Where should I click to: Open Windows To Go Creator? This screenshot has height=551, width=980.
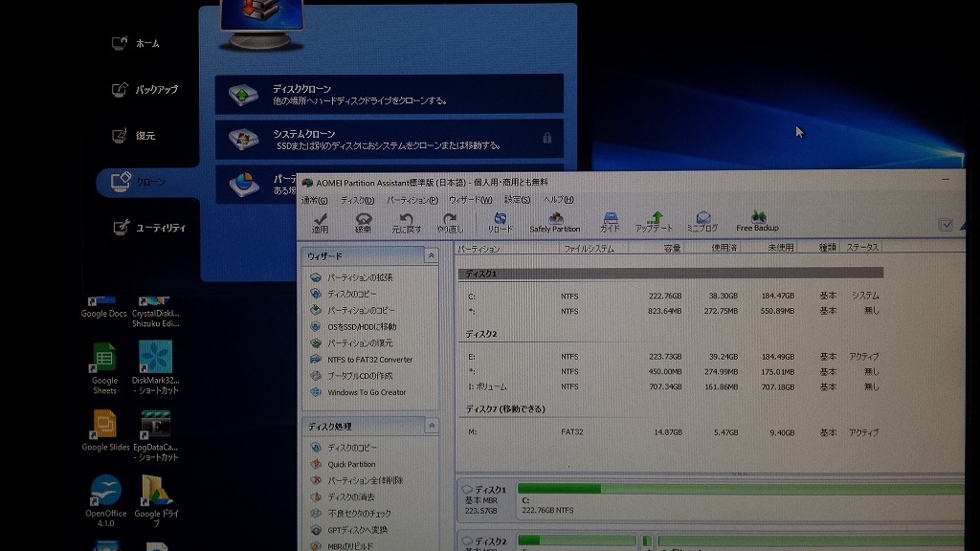click(x=359, y=392)
